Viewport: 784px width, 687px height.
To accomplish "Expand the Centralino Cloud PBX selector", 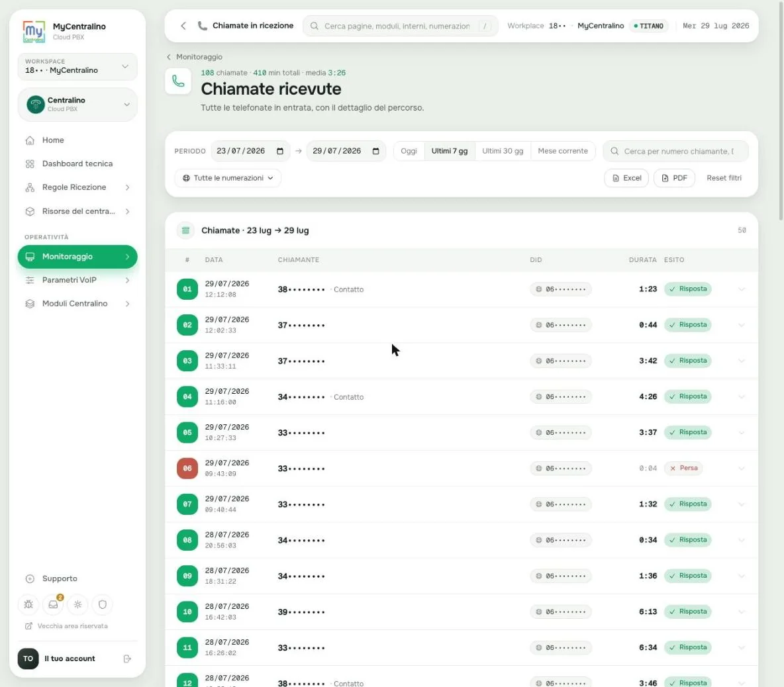I will point(77,105).
